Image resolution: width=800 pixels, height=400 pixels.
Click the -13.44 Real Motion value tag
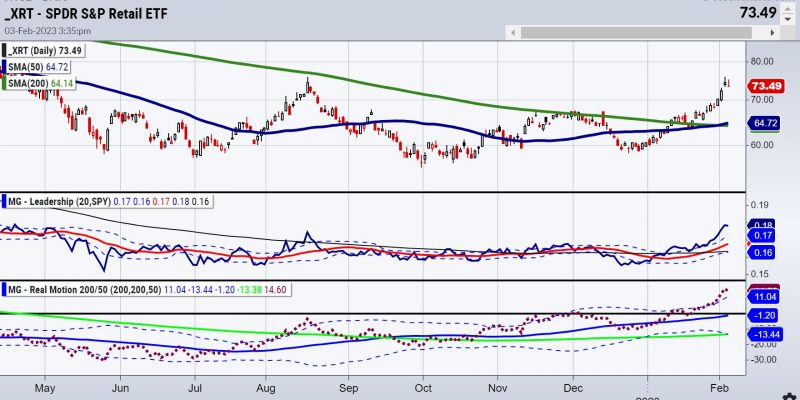[x=764, y=335]
